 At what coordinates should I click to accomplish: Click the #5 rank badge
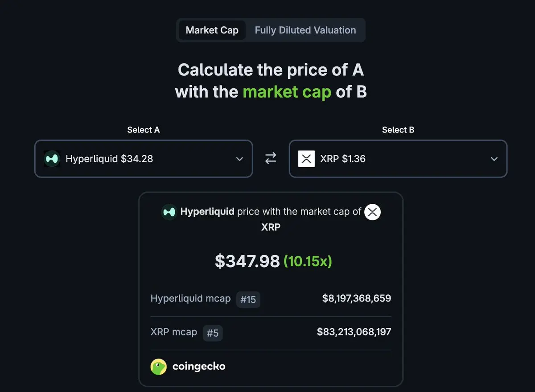pos(213,333)
